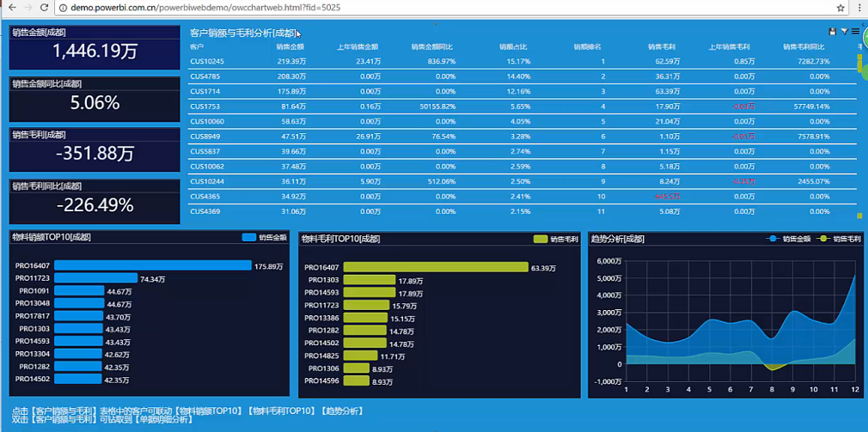The width and height of the screenshot is (868, 432).
Task: Toggle 销售毛利 legend in 物料毛利TOP10 chart
Action: pos(555,239)
